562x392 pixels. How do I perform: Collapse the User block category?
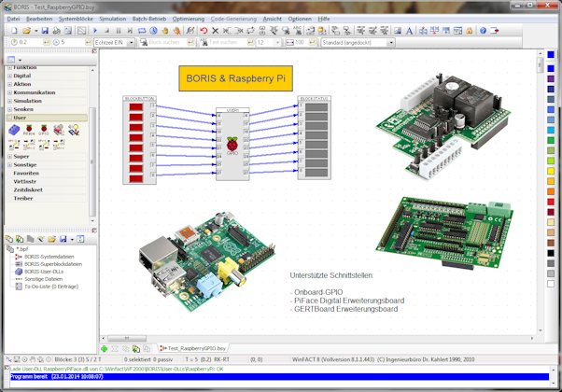[x=9, y=118]
